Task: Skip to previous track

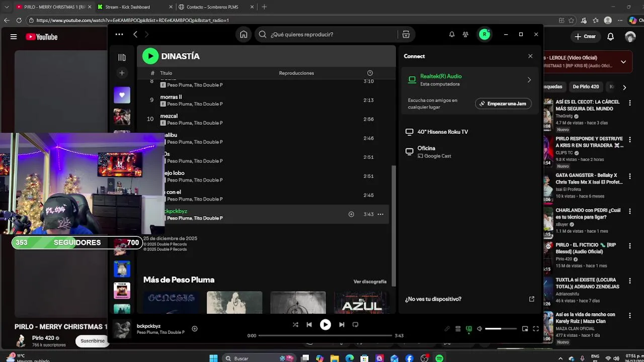Action: (309, 325)
